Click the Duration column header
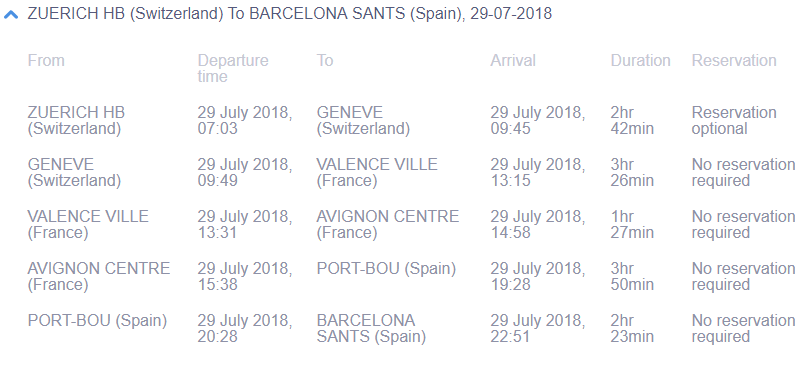Screen dimensions: 809x365 click(x=640, y=60)
